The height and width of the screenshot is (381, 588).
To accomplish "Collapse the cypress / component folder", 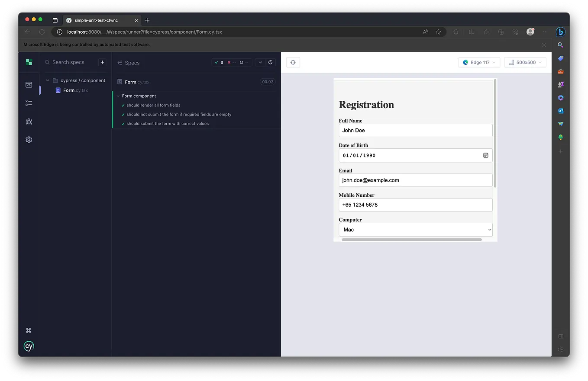I will [47, 80].
